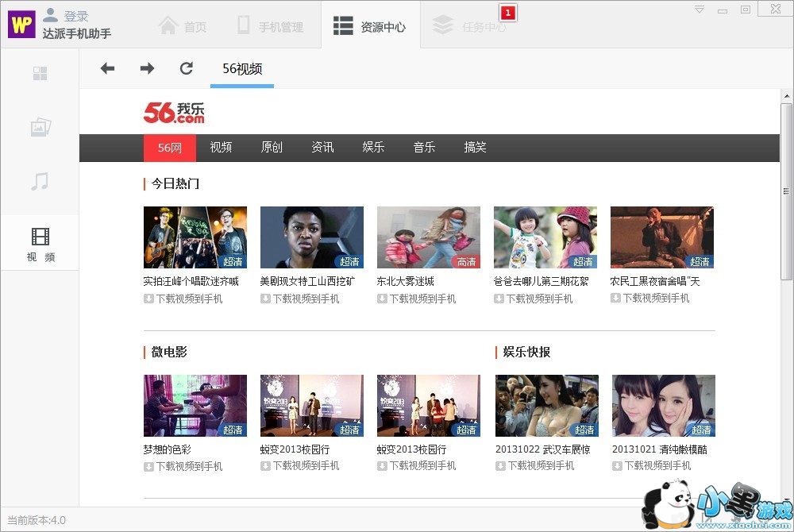Download 20131022 武汉车展 video to phone

click(x=535, y=465)
